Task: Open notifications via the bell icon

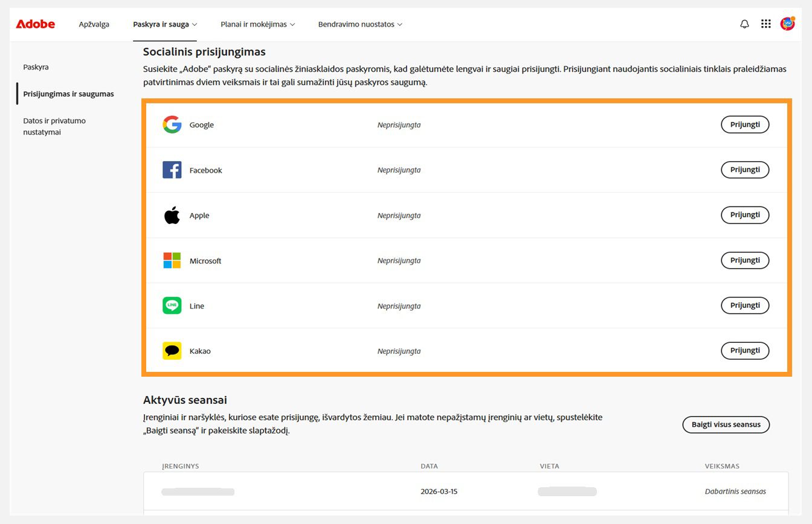Action: point(744,24)
